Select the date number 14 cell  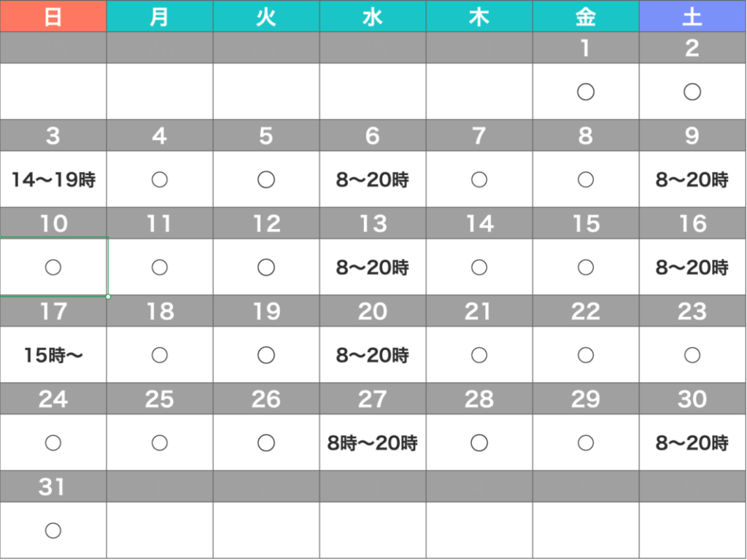(x=479, y=223)
